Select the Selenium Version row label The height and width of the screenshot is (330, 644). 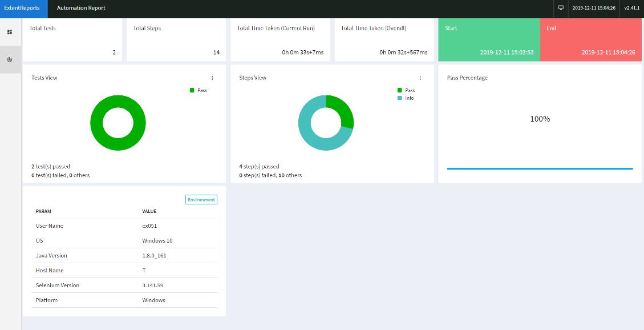(58, 285)
